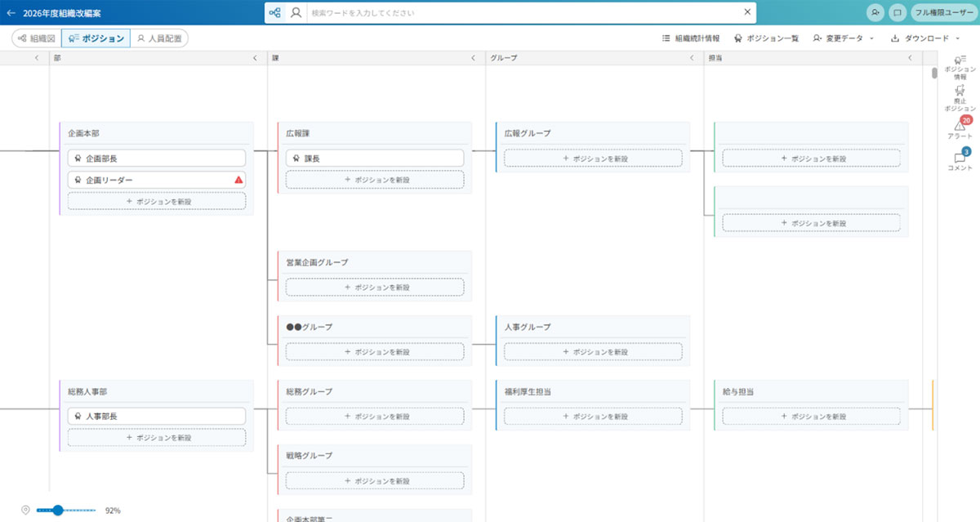
Task: Add a new position in 人事グループ
Action: pos(593,352)
